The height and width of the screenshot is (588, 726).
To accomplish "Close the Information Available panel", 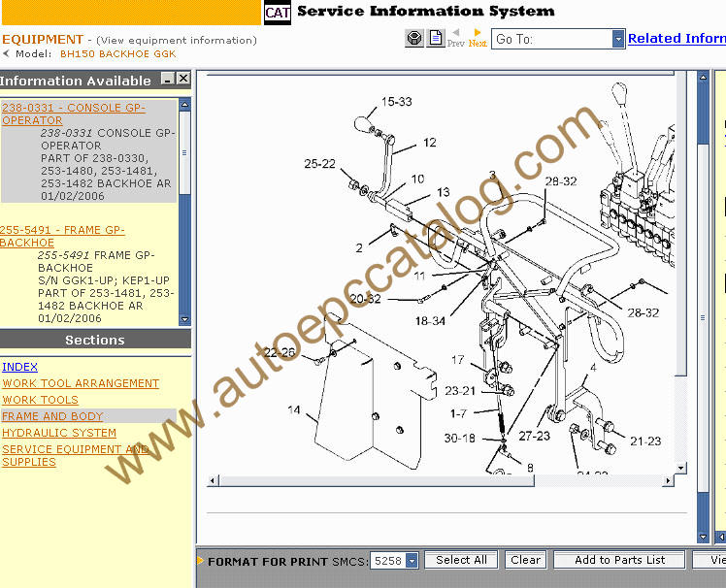I will tap(183, 79).
